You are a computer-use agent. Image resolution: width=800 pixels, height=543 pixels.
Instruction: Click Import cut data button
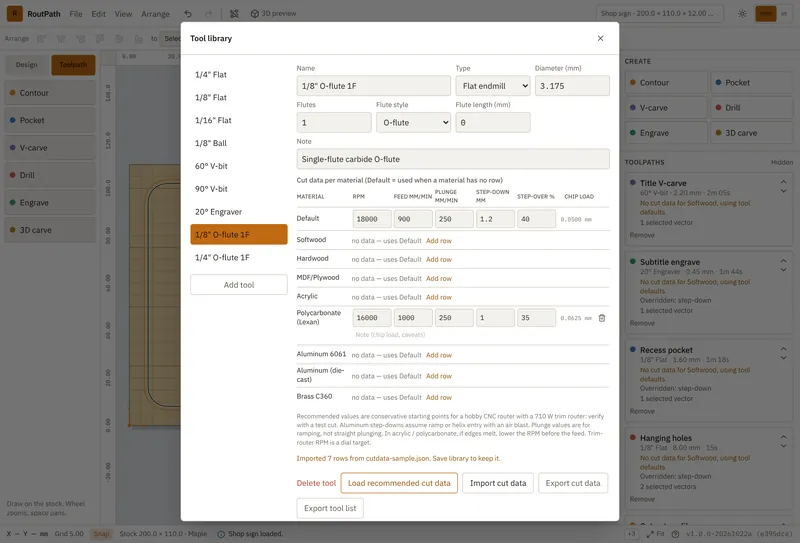[x=498, y=483]
